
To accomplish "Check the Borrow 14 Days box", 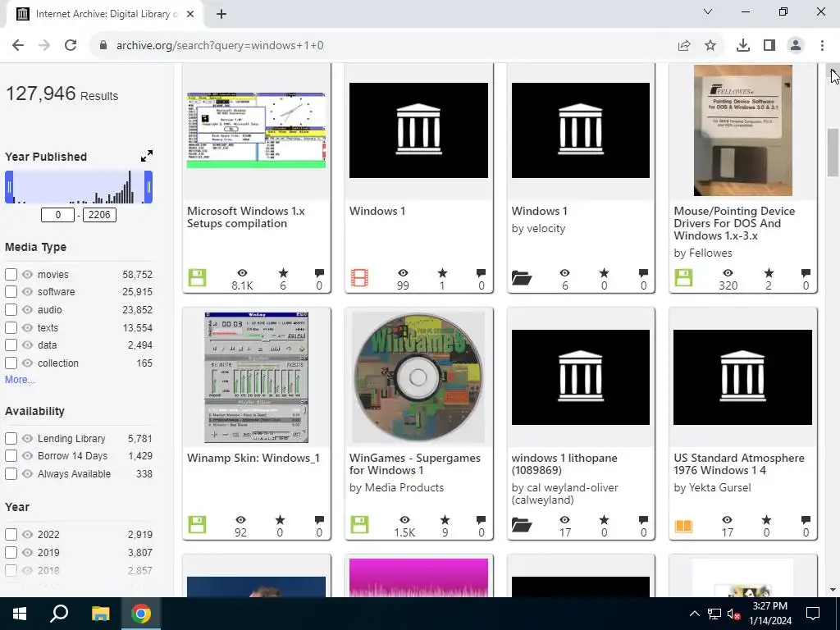I will pos(11,456).
